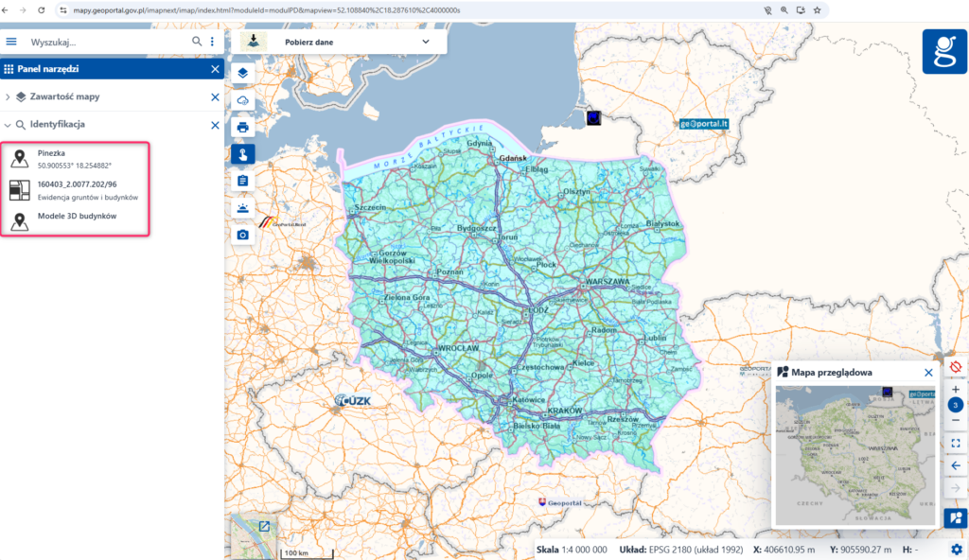The image size is (969, 560).
Task: Click the GeoPortal.Bund logo on map
Action: (x=282, y=223)
